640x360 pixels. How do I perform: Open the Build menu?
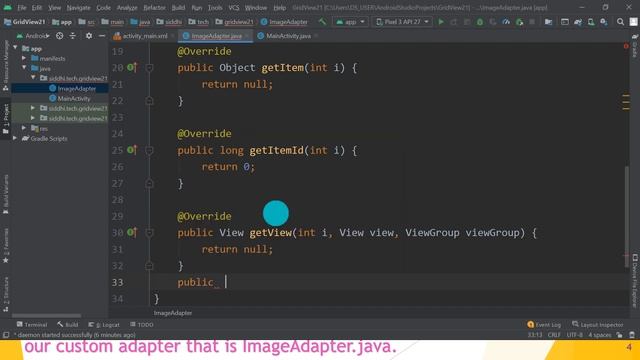[x=178, y=7]
